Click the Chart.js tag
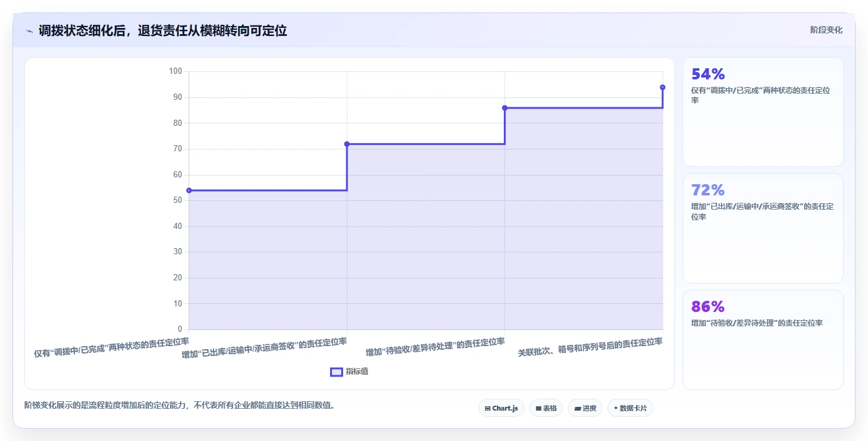The width and height of the screenshot is (868, 441). tap(501, 408)
